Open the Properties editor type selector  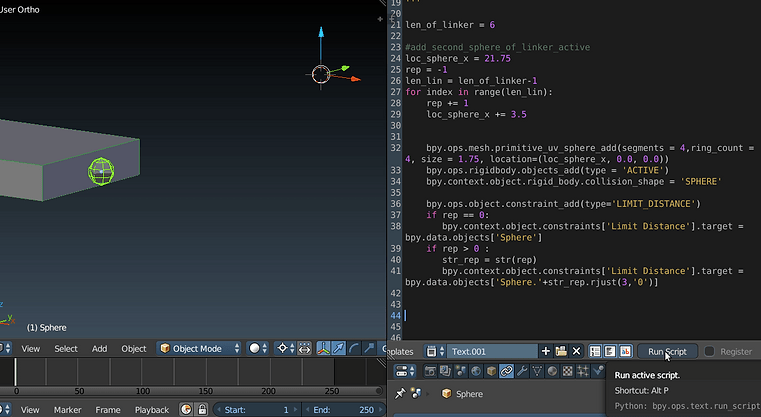coord(405,372)
